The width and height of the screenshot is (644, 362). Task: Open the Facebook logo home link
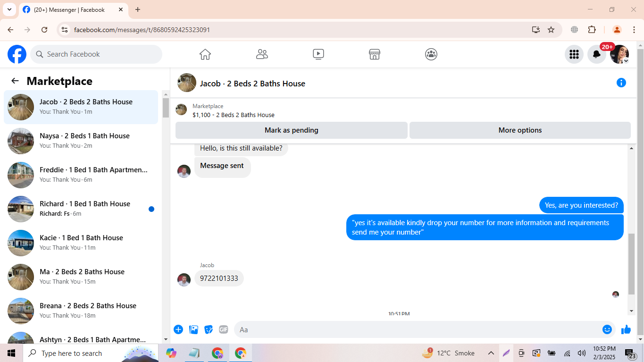(x=17, y=54)
